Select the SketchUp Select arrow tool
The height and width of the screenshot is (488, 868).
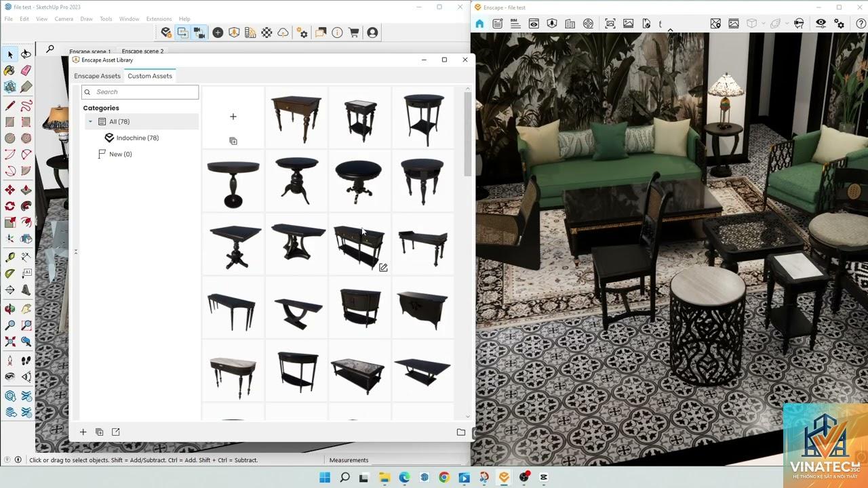click(x=10, y=54)
